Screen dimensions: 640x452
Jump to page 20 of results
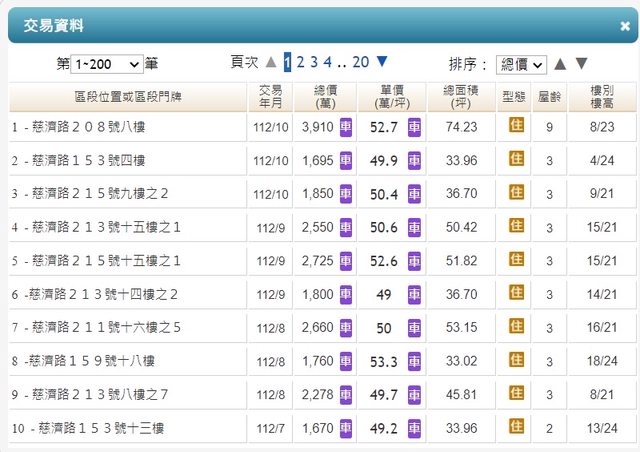[361, 62]
